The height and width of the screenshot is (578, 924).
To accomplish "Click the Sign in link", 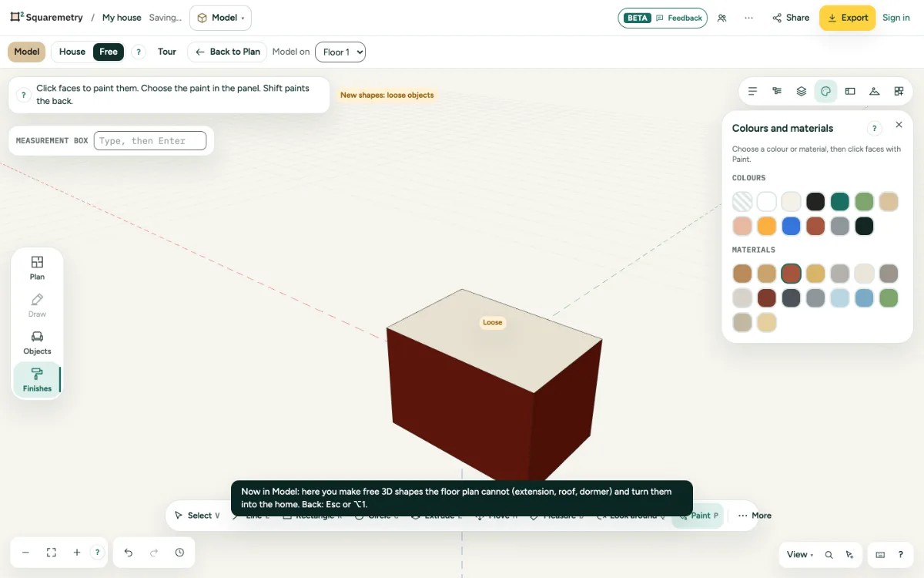I will pos(896,18).
